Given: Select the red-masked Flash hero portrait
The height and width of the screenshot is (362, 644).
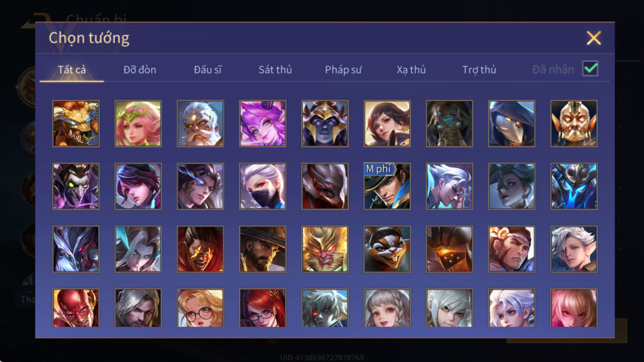Looking at the screenshot, I should coord(76,308).
